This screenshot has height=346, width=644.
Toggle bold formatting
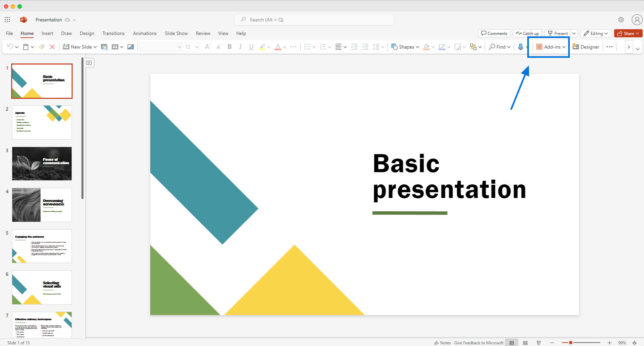click(x=230, y=47)
